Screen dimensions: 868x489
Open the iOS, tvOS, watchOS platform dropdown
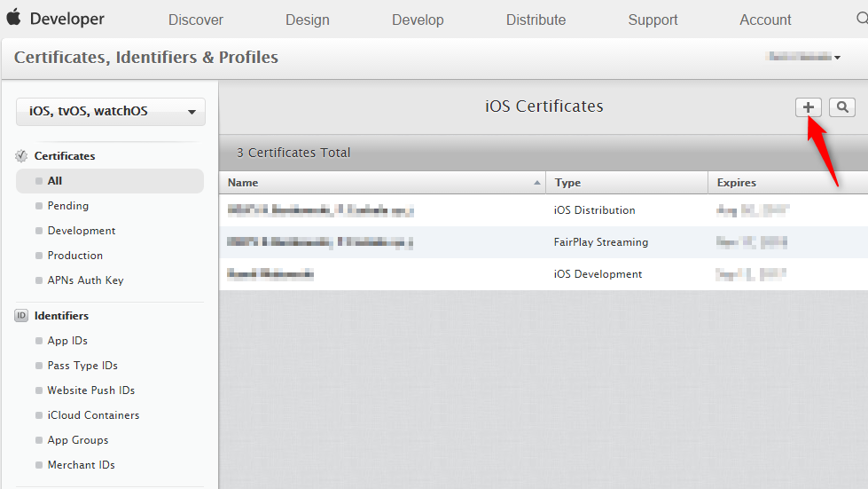click(111, 111)
